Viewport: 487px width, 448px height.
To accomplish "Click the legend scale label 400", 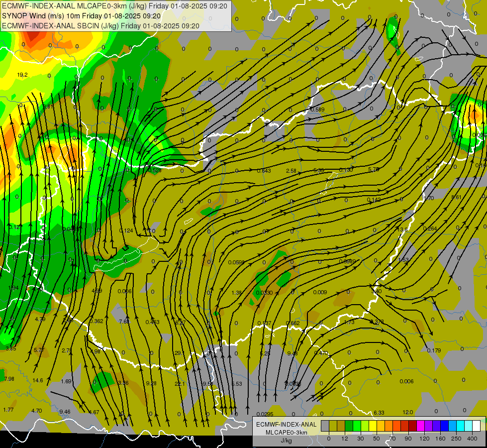I will point(472,439).
